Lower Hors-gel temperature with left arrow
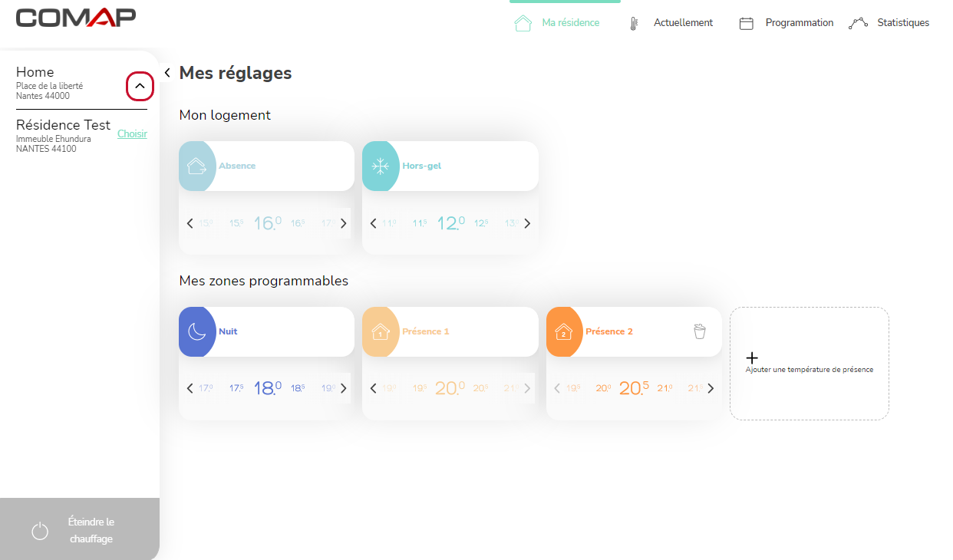 [x=373, y=223]
